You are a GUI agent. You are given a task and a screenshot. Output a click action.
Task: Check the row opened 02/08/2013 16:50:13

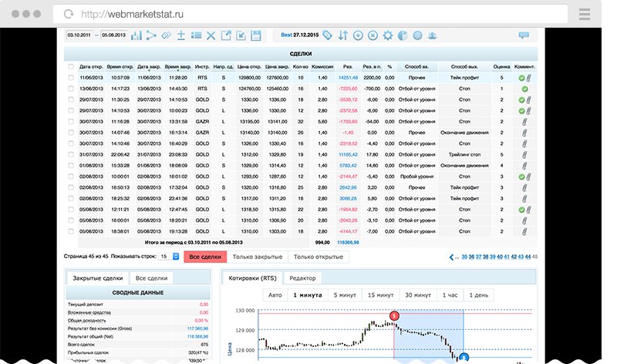click(71, 187)
